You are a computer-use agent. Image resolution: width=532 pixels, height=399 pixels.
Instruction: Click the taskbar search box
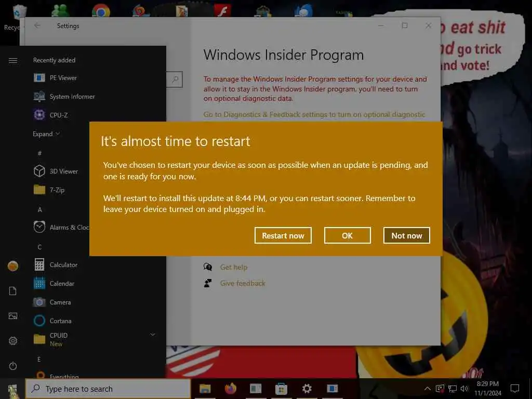[108, 389]
